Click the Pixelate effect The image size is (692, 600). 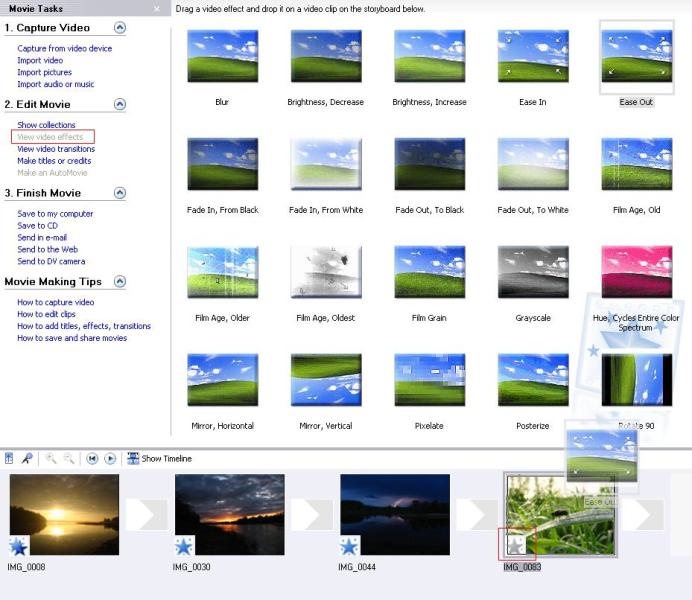coord(429,380)
